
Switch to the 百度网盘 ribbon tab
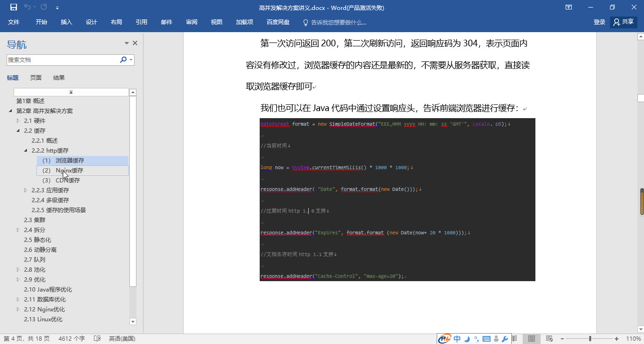(x=278, y=22)
